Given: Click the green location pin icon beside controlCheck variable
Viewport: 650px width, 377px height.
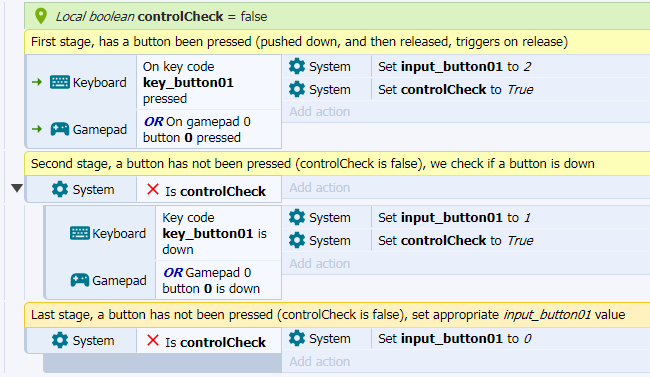Looking at the screenshot, I should click(x=41, y=16).
